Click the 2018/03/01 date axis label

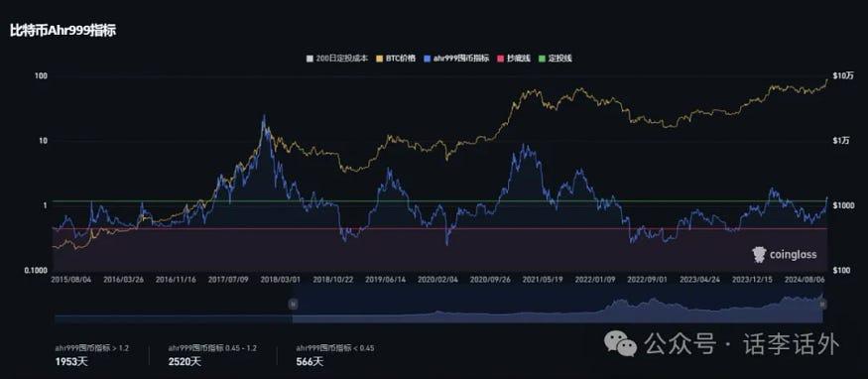click(x=280, y=280)
